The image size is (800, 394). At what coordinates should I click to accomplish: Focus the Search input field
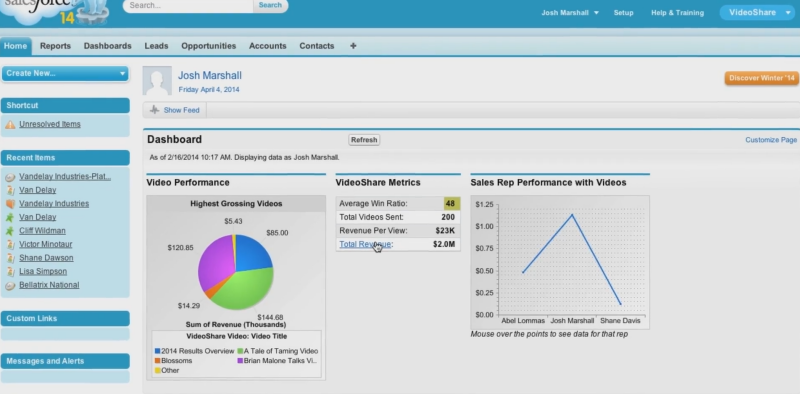click(188, 5)
